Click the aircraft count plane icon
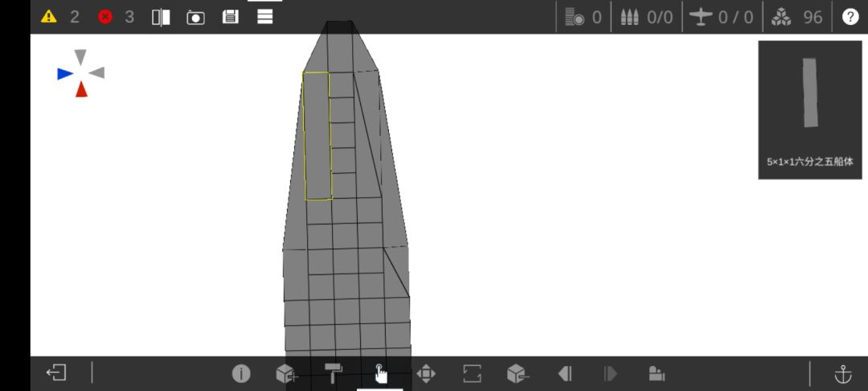868x391 pixels. (701, 17)
